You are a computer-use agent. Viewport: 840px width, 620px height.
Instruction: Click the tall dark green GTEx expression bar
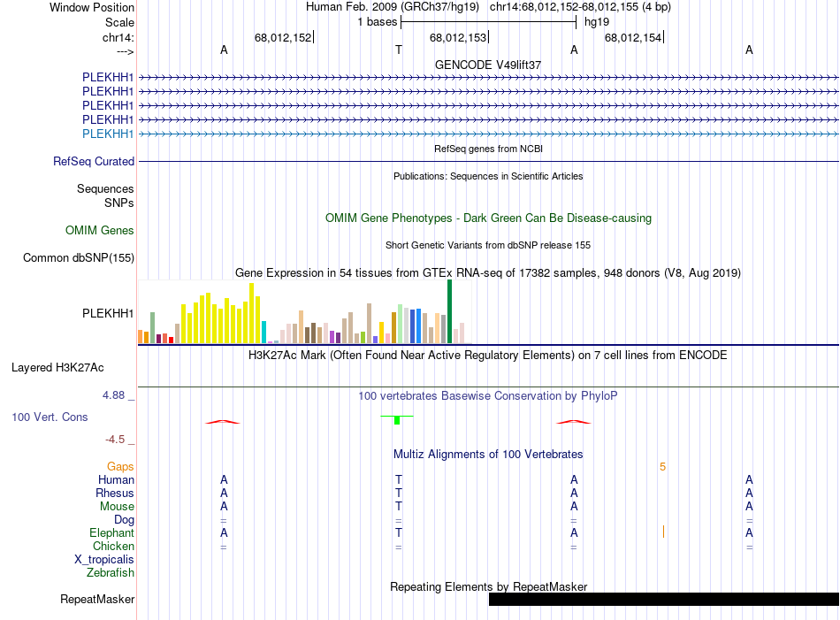click(x=449, y=311)
